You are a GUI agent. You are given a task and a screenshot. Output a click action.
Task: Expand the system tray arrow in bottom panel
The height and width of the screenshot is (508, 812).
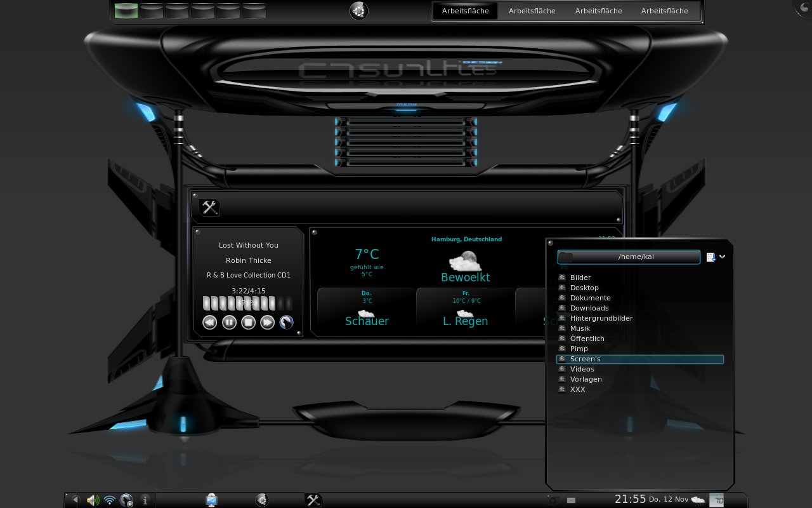click(x=75, y=500)
